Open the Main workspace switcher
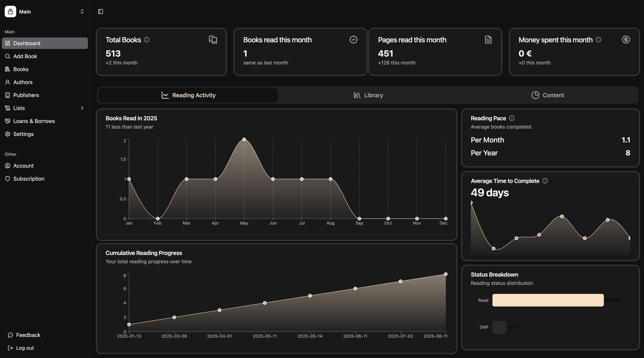The width and height of the screenshot is (644, 358). coord(45,12)
